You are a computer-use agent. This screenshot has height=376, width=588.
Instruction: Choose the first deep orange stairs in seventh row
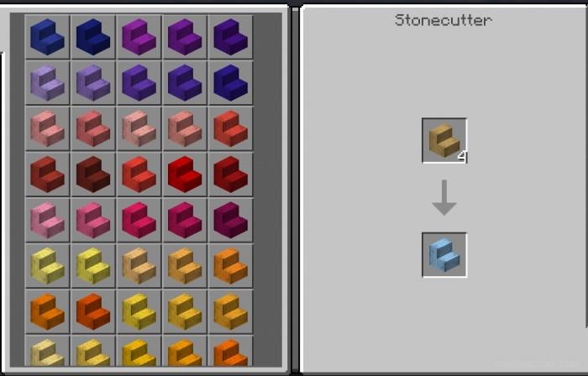pyautogui.click(x=47, y=311)
